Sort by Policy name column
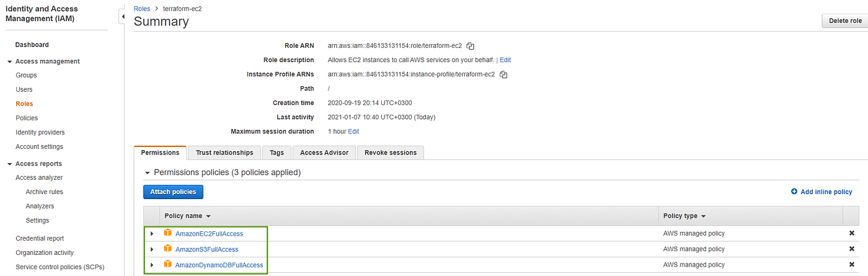Screen dimensions: 868x276 pyautogui.click(x=187, y=216)
